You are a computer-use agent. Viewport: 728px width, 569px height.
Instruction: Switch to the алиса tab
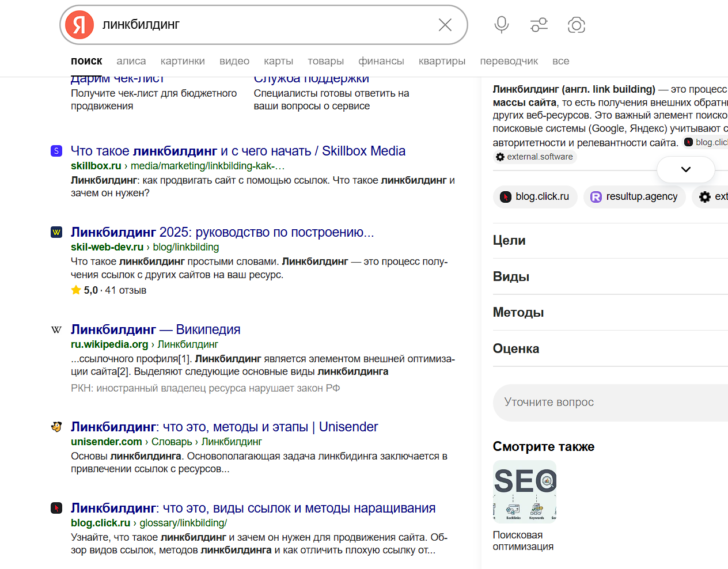click(131, 61)
